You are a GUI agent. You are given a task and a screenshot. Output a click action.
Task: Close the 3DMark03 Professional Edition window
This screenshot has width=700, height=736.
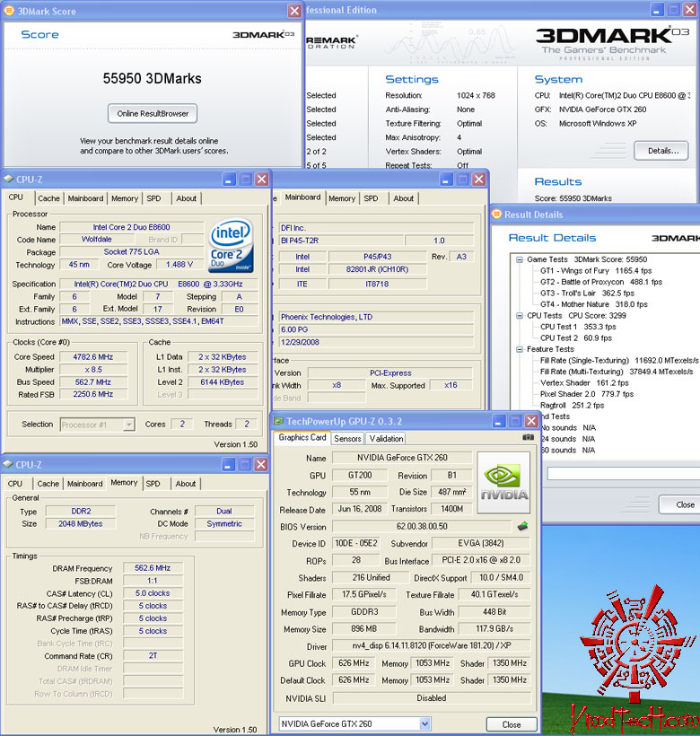(689, 10)
